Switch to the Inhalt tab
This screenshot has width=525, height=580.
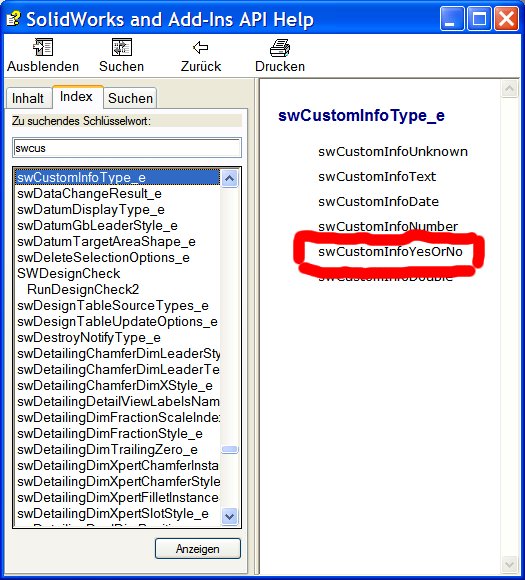28,98
